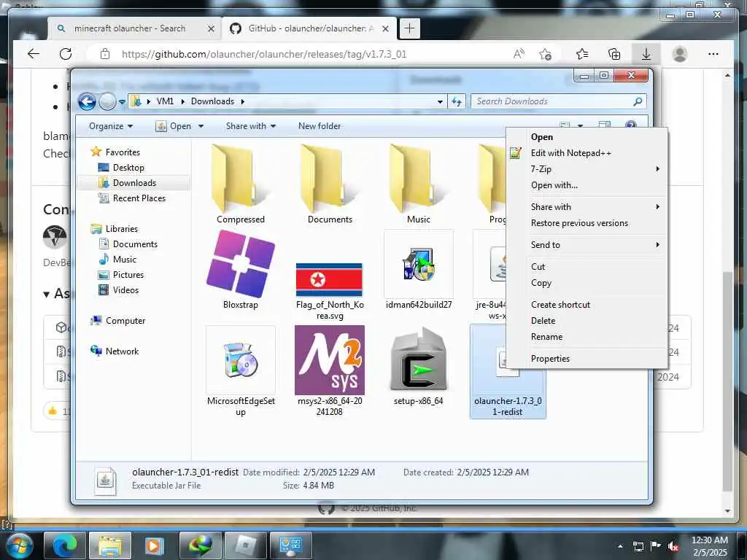Click Explorer back navigation button
Viewport: 747px width, 560px height.
pyautogui.click(x=88, y=101)
